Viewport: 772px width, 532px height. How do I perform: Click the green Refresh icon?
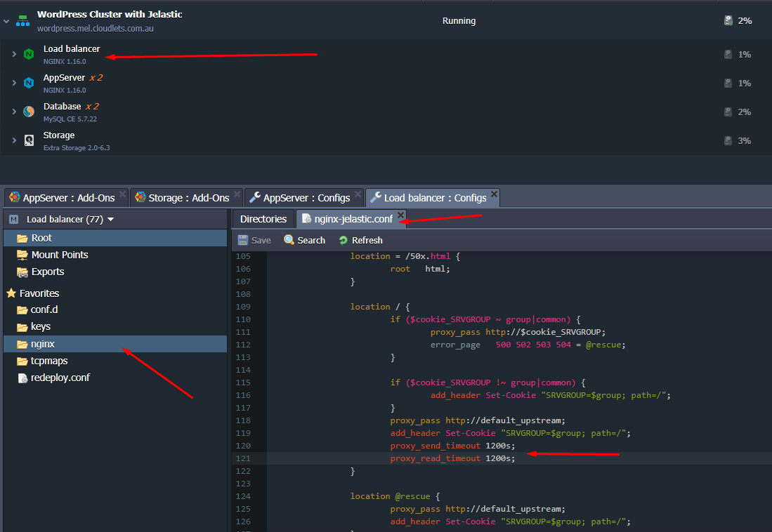344,240
